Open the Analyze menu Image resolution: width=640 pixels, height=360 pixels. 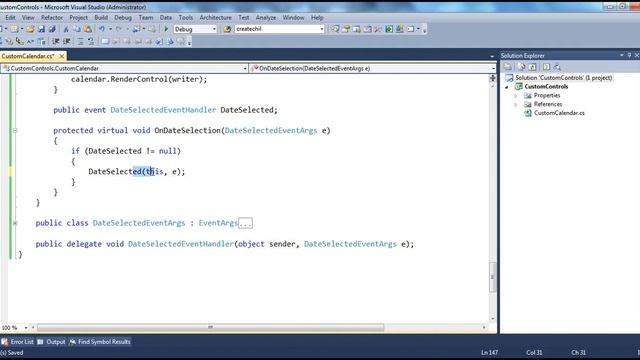click(266, 18)
